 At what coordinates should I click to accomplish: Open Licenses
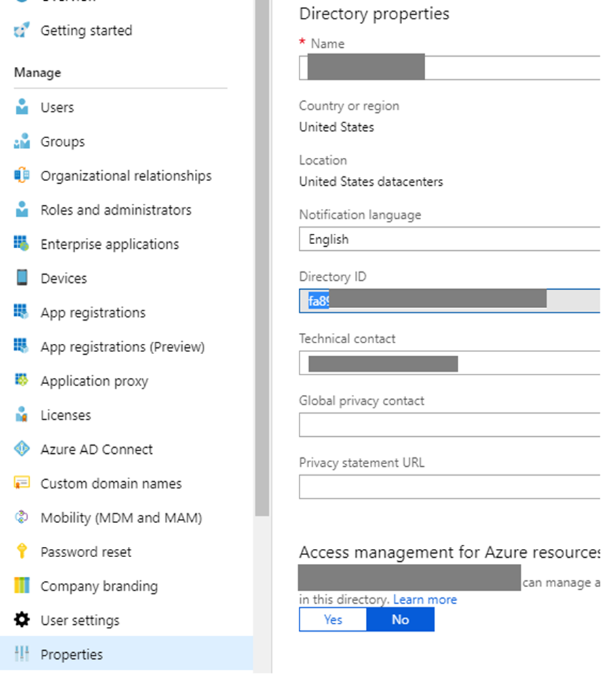pos(66,415)
